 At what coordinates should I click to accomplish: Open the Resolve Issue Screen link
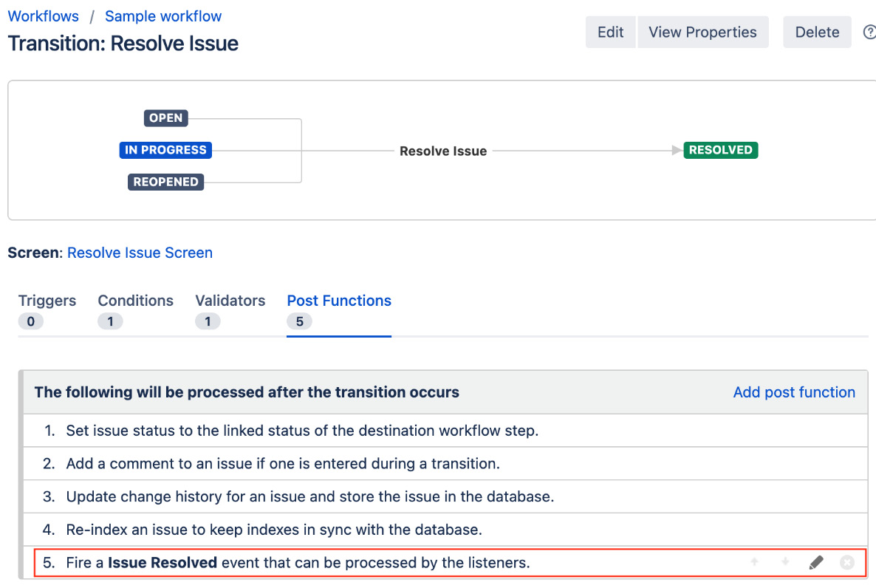[x=140, y=253]
